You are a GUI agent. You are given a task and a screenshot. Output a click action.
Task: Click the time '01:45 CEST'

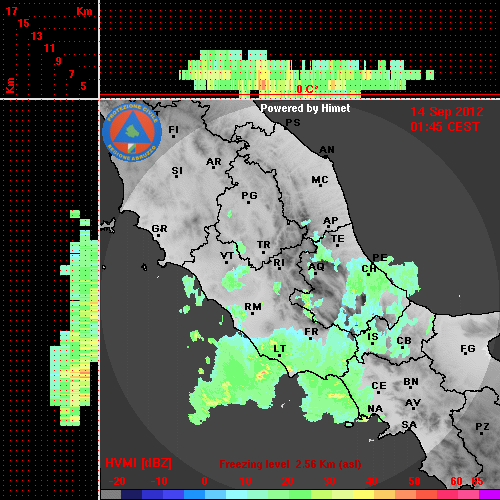tap(445, 127)
